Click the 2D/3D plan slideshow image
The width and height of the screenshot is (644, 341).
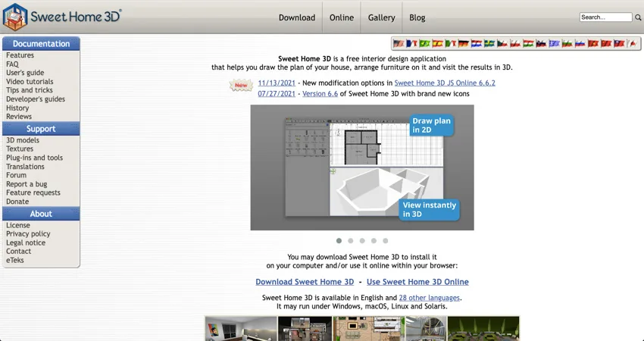point(362,167)
